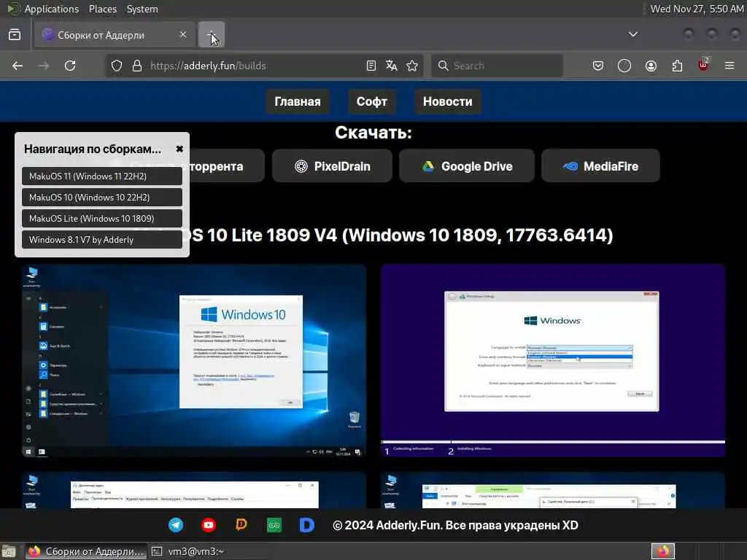Open the translate page icon
The height and width of the screenshot is (560, 747).
392,66
